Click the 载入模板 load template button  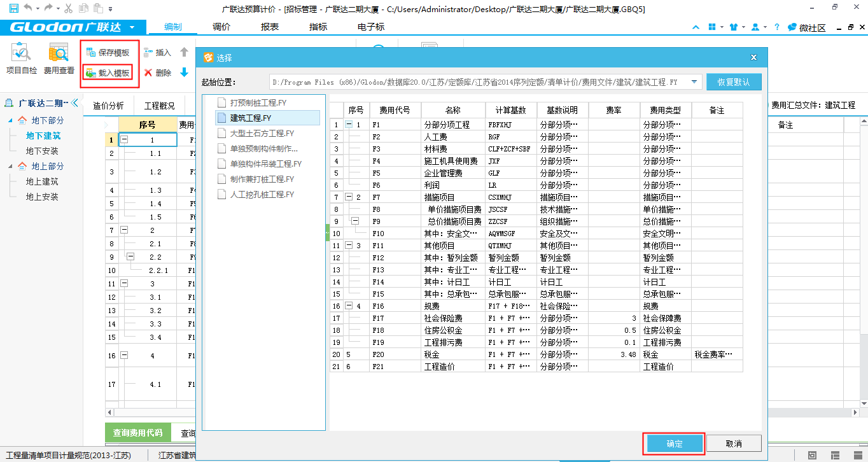point(108,73)
